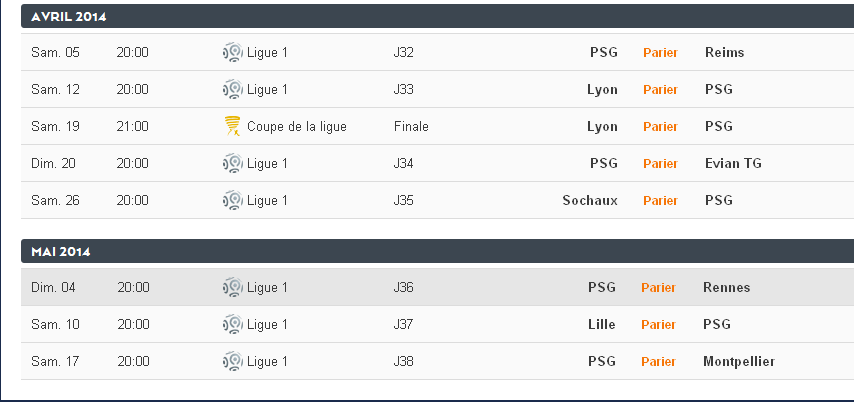The image size is (854, 402).
Task: Open Parier for the Coupe de la ligue final
Action: point(660,126)
